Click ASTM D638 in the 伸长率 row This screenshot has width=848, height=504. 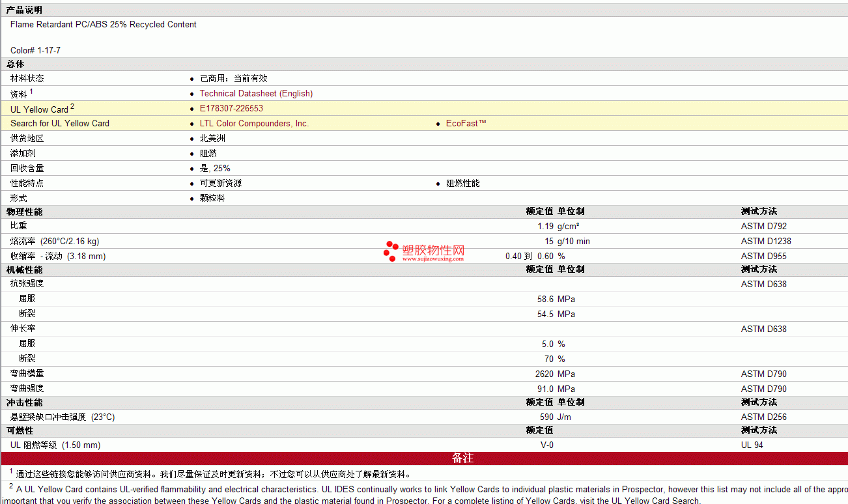pos(764,329)
